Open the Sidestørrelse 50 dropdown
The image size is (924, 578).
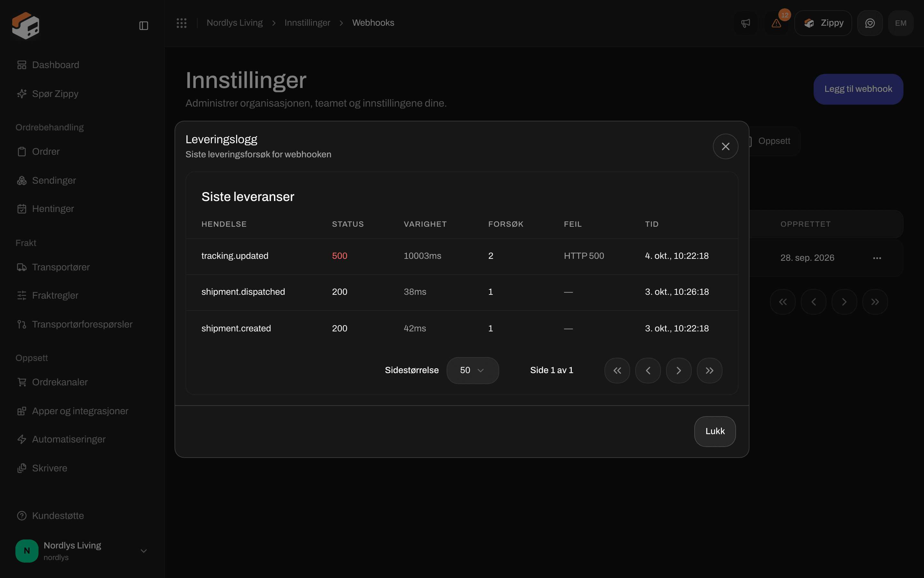pyautogui.click(x=473, y=371)
